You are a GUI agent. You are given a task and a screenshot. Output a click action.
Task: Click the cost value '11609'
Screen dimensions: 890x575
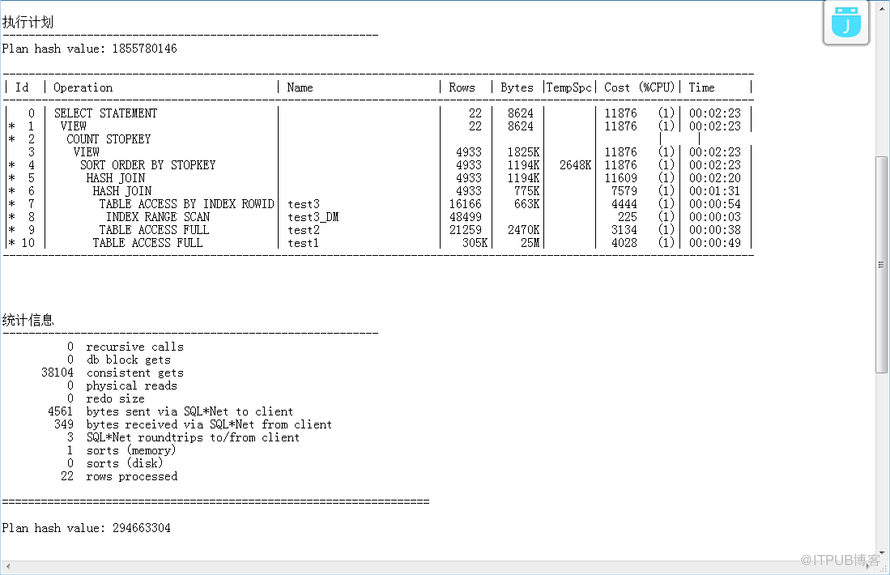click(x=621, y=178)
